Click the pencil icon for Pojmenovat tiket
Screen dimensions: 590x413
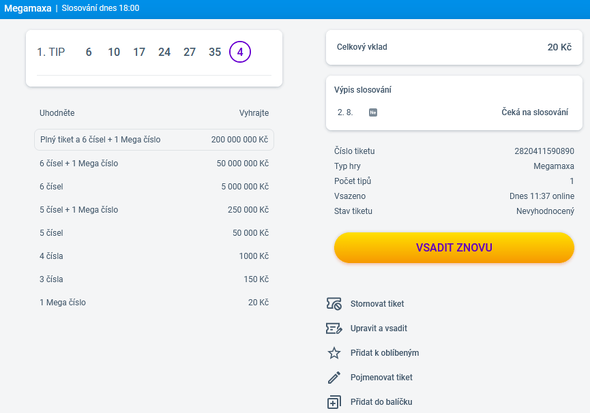pyautogui.click(x=334, y=377)
